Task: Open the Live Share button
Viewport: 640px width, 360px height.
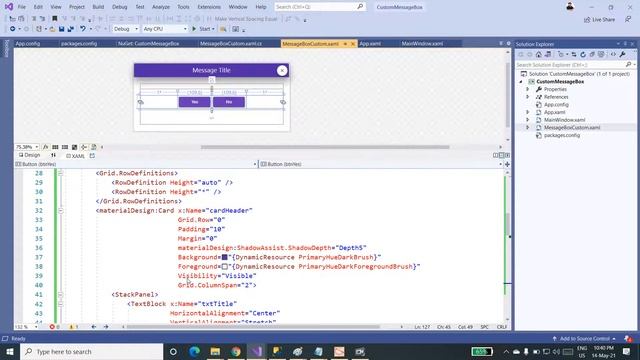Action: click(x=599, y=20)
